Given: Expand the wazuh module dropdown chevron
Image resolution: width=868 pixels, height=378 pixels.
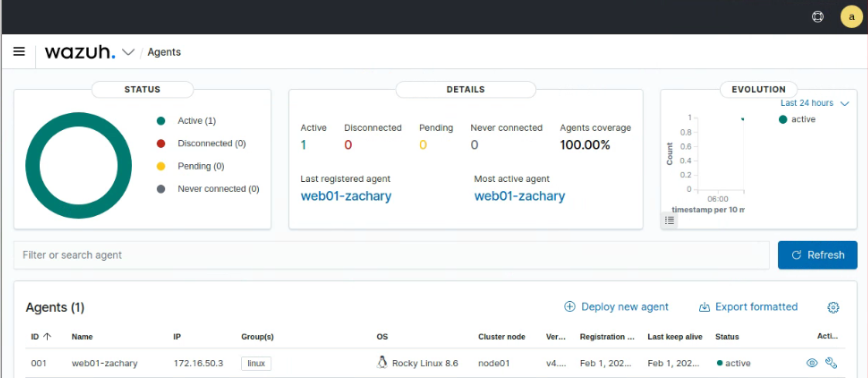Looking at the screenshot, I should coord(128,53).
